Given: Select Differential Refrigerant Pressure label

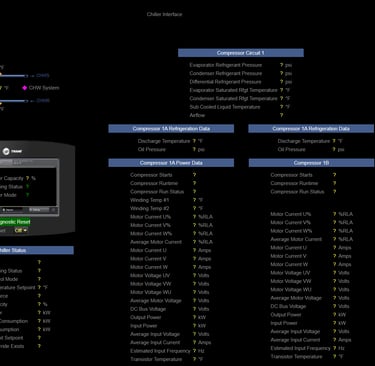Looking at the screenshot, I should point(225,82).
